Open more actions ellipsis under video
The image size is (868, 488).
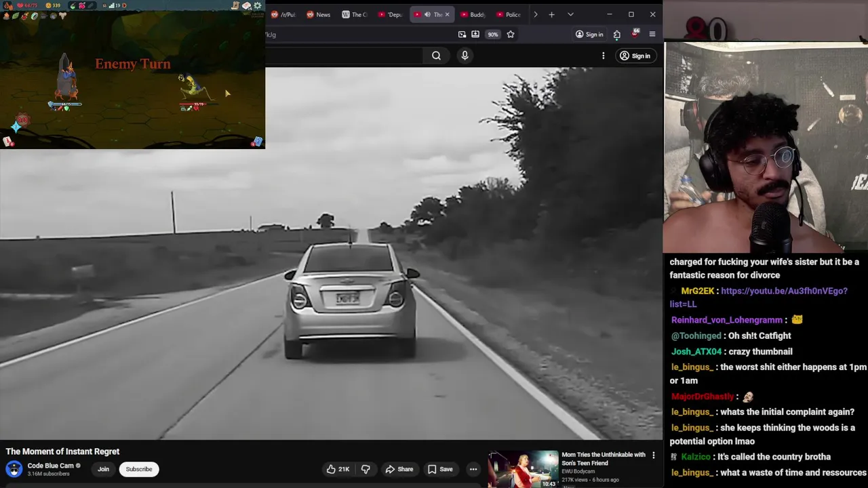pyautogui.click(x=473, y=469)
